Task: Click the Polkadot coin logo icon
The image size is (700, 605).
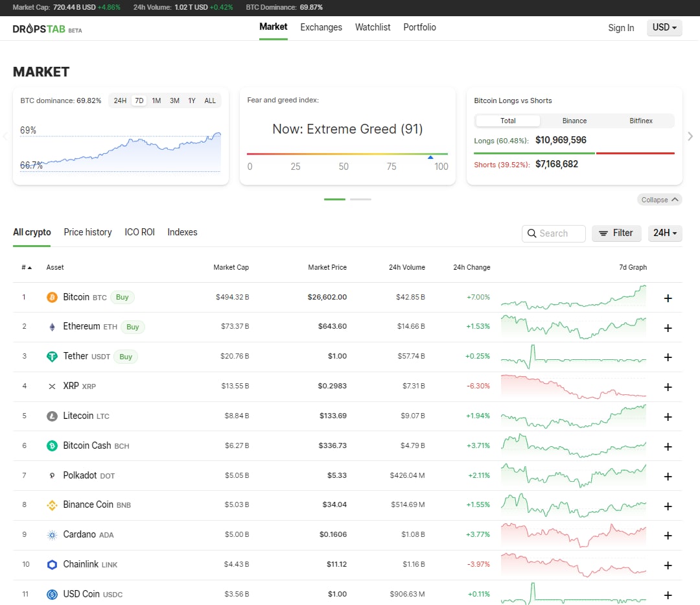Action: coord(52,475)
